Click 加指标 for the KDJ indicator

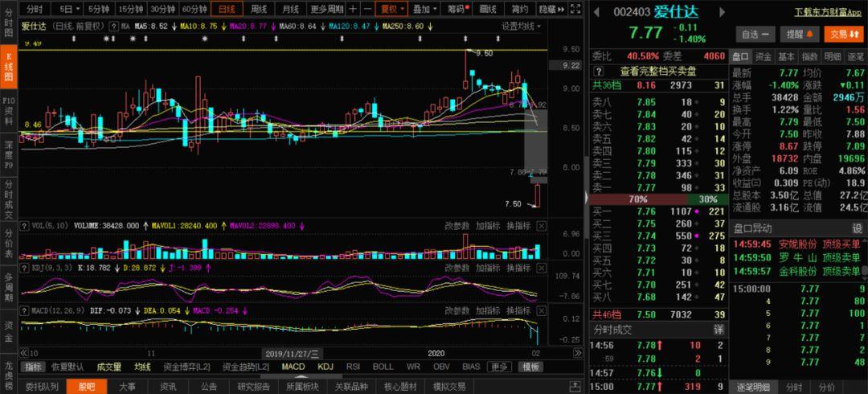(488, 268)
